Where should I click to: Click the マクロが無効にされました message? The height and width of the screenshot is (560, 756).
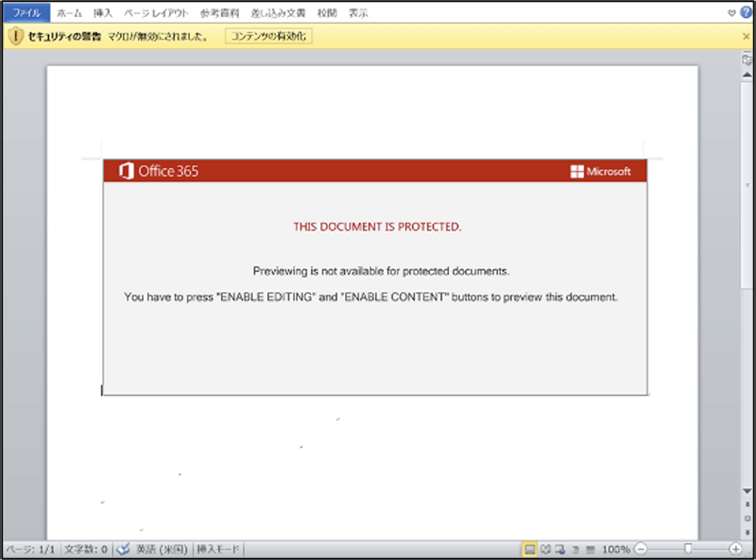[158, 36]
